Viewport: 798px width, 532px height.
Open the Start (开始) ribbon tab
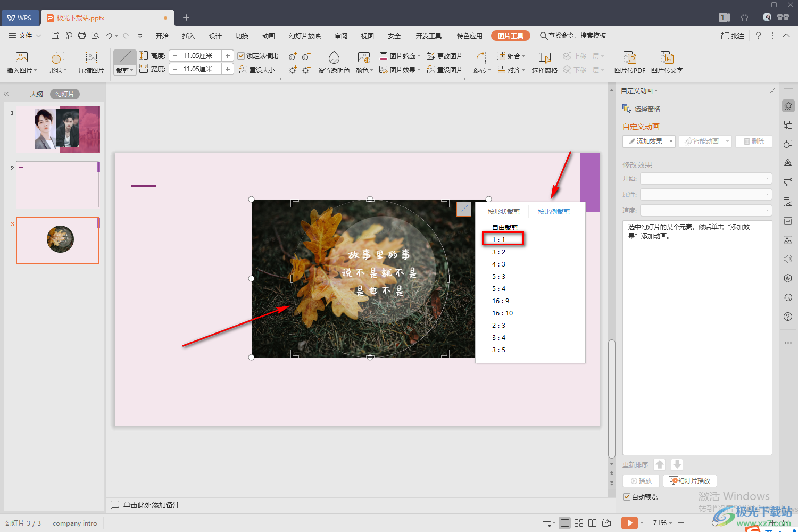click(162, 36)
